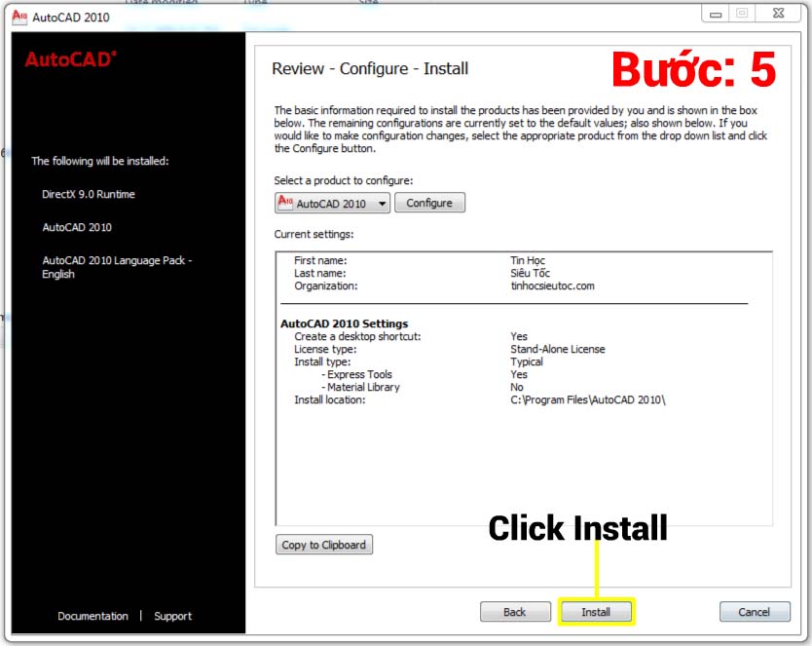
Task: Open the product selection dropdown
Action: [x=332, y=203]
